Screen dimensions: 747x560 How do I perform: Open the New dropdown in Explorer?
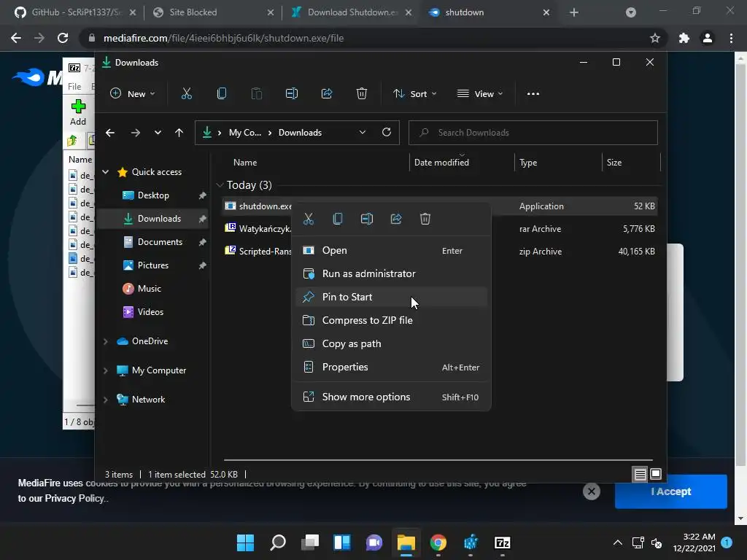[133, 94]
